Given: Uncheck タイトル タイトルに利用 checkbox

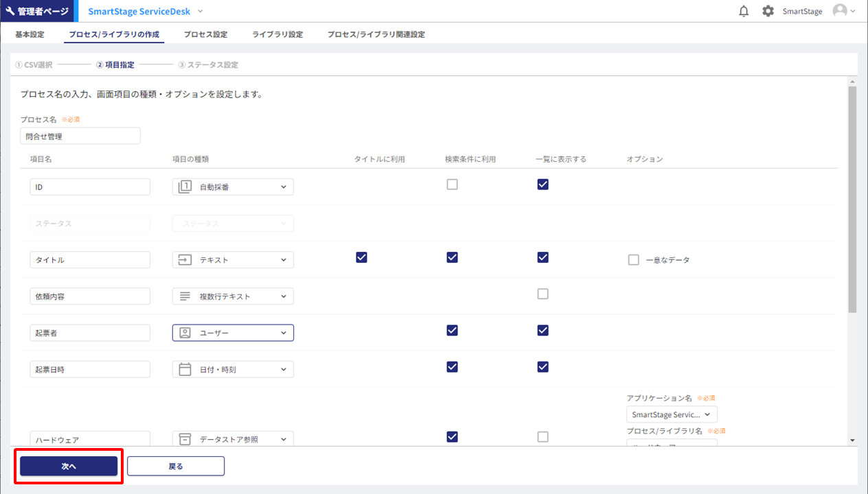Looking at the screenshot, I should click(361, 257).
